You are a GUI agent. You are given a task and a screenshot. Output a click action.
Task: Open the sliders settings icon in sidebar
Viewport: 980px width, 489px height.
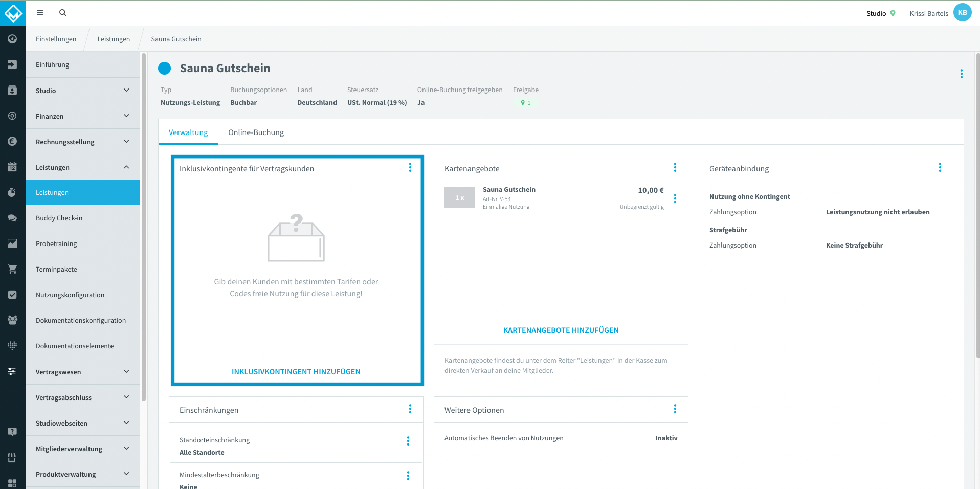tap(12, 371)
